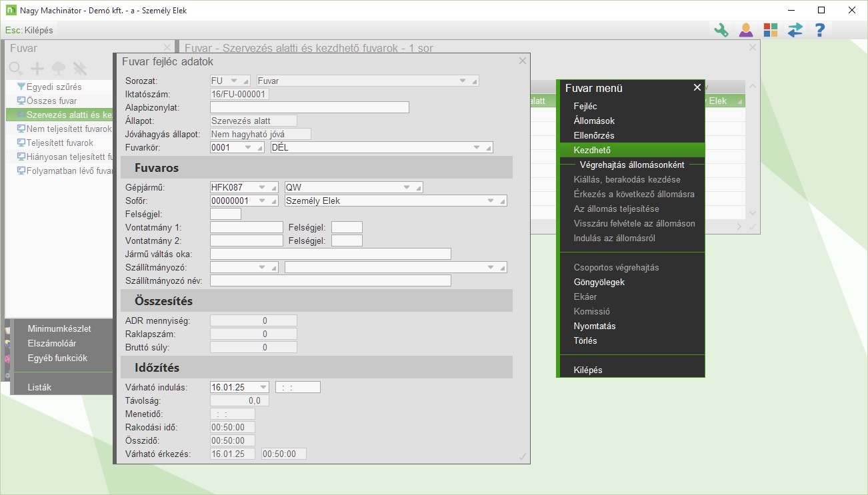The height and width of the screenshot is (495, 868).
Task: Choose Nyomtatás from the Fuvar menü
Action: click(594, 326)
